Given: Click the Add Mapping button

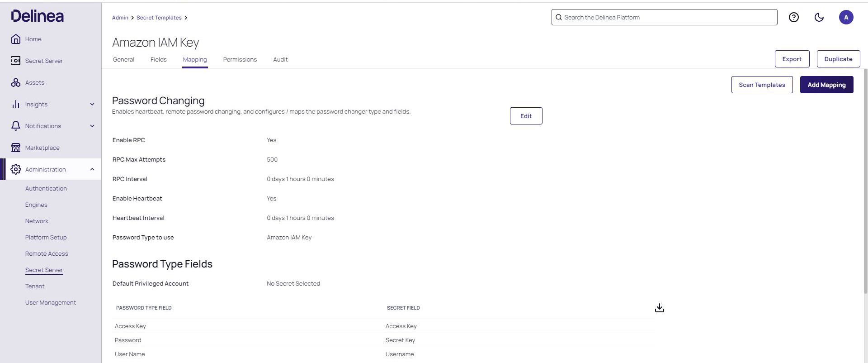Looking at the screenshot, I should pos(826,85).
